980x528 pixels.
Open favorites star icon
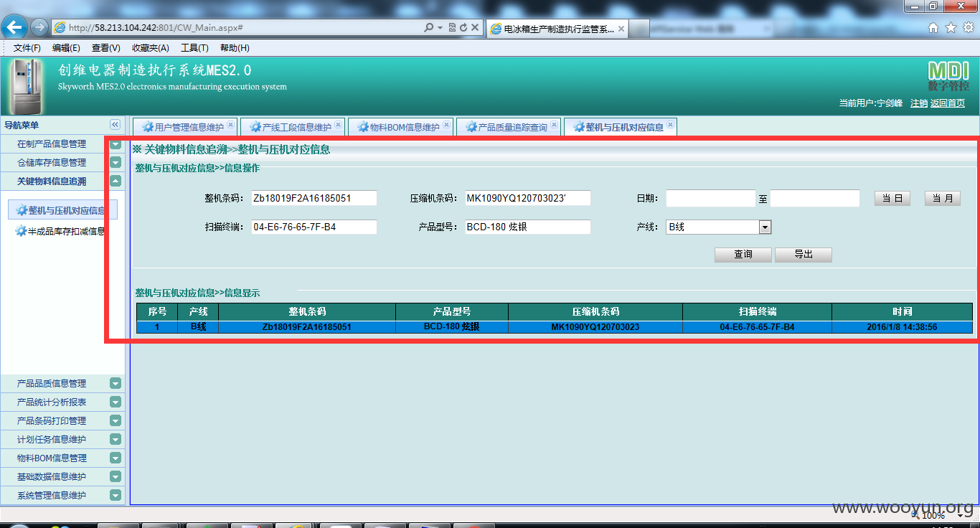coord(951,27)
